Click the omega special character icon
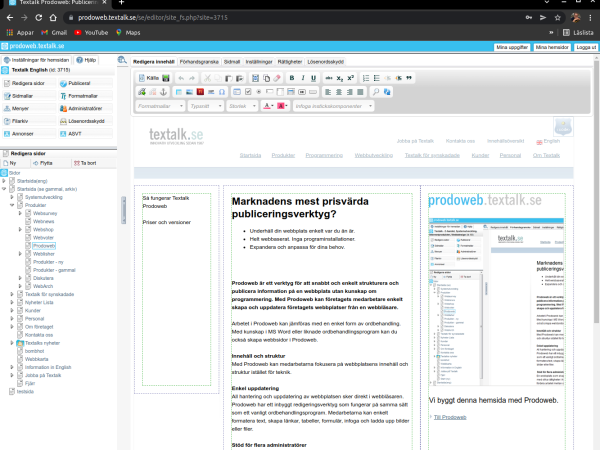The width and height of the screenshot is (600, 450). click(x=222, y=92)
